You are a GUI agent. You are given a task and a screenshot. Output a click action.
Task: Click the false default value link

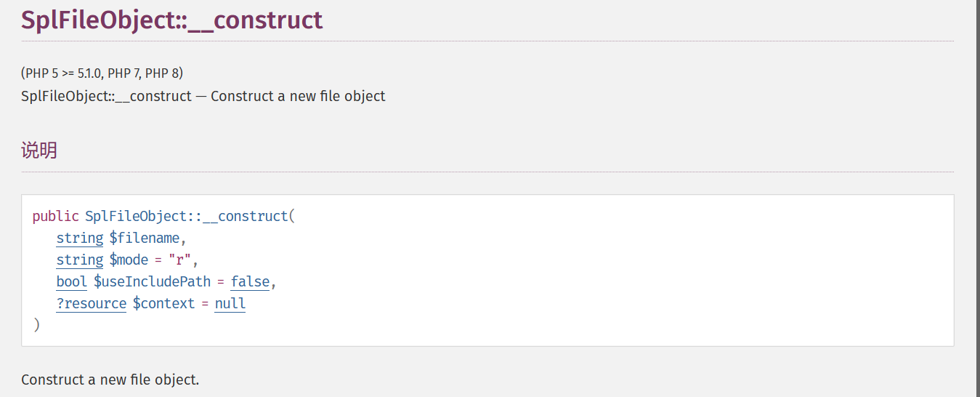point(250,282)
